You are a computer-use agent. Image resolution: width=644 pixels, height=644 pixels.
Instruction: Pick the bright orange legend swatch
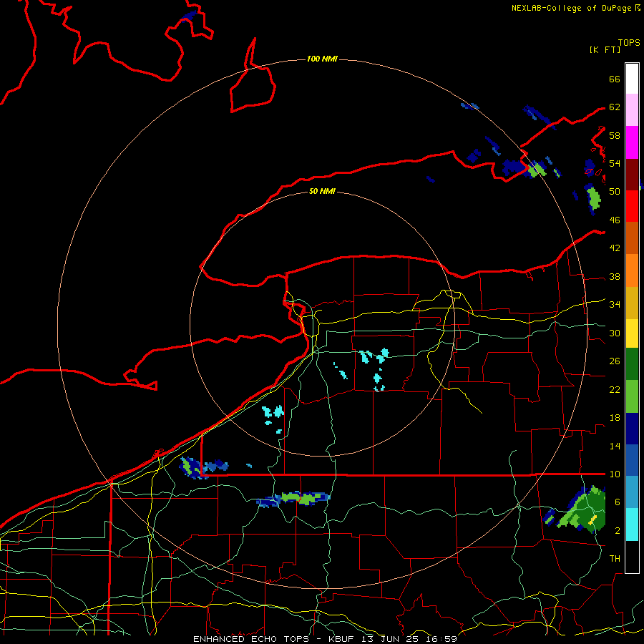(632, 270)
